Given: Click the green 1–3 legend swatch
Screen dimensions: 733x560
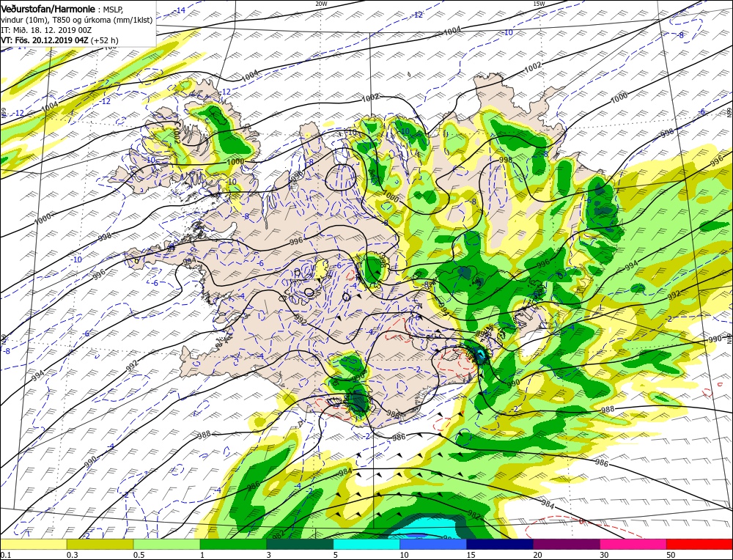Looking at the screenshot, I should pos(233,544).
